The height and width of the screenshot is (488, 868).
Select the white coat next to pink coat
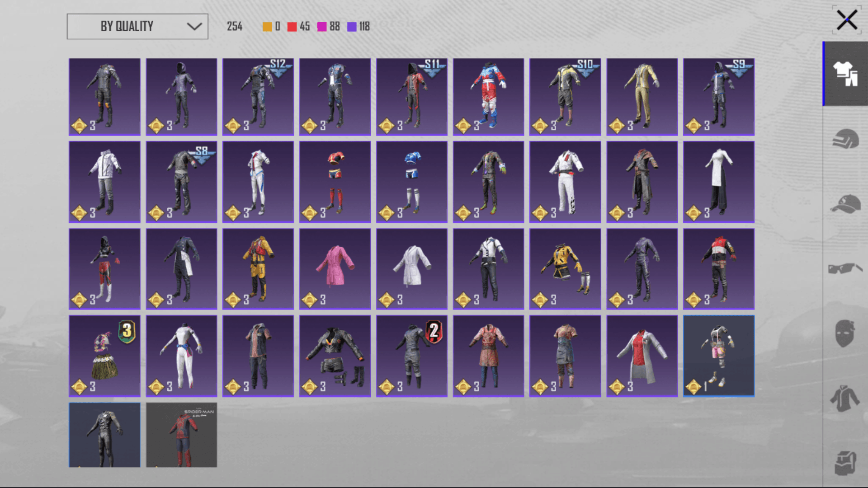(x=412, y=269)
